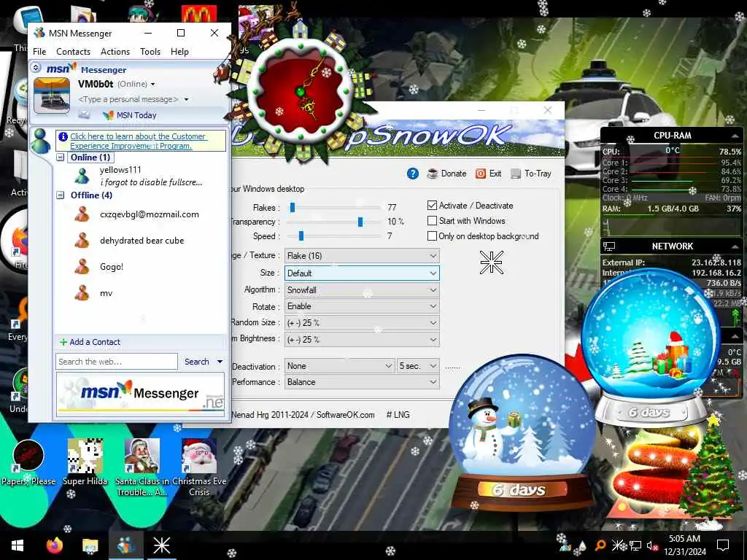
Task: Adjust the Transparency slider handle
Action: pos(360,222)
